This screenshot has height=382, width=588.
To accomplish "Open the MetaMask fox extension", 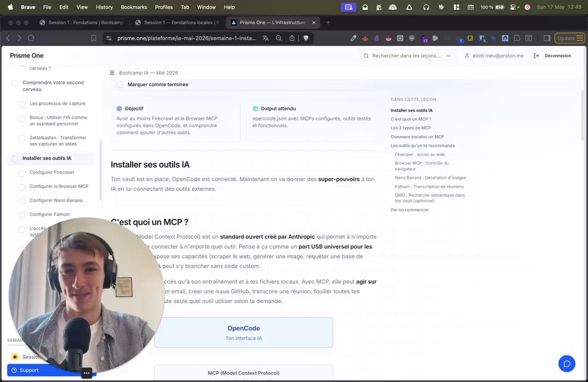I will (365, 38).
